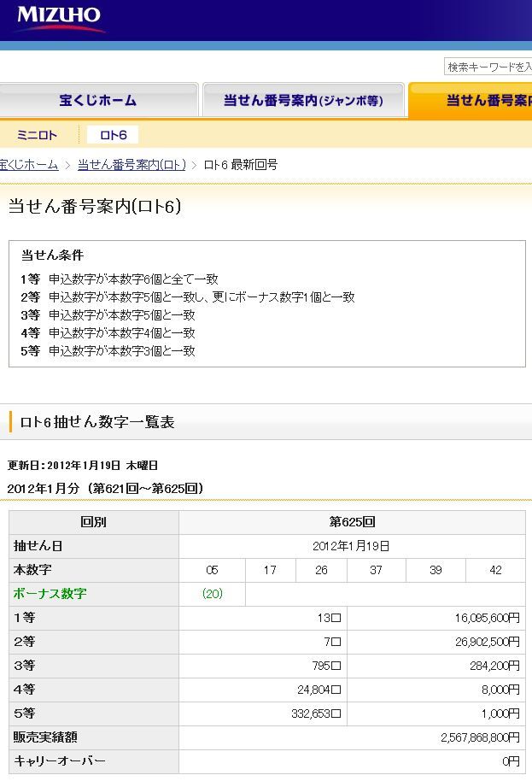This screenshot has width=532, height=781.
Task: Click the 13口 winners cell
Action: click(x=263, y=618)
